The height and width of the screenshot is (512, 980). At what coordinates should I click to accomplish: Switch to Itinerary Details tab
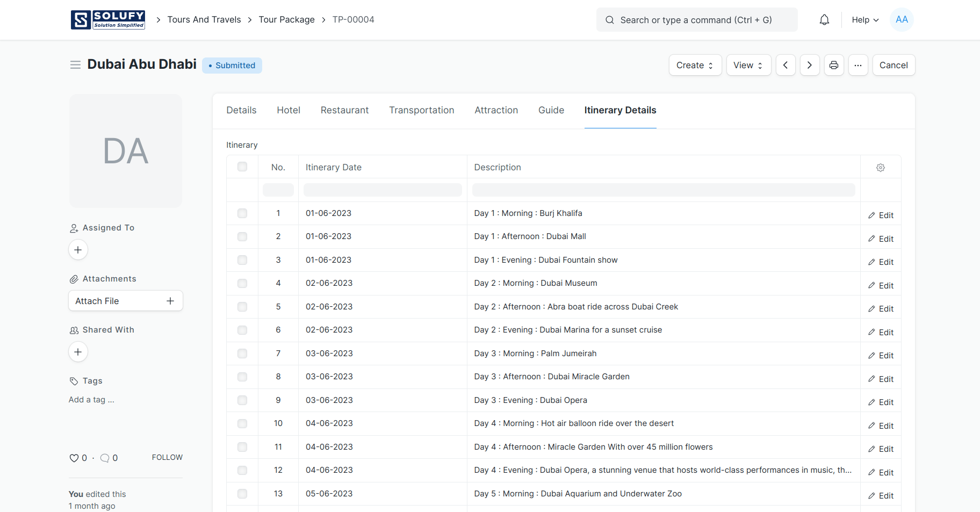pos(620,110)
